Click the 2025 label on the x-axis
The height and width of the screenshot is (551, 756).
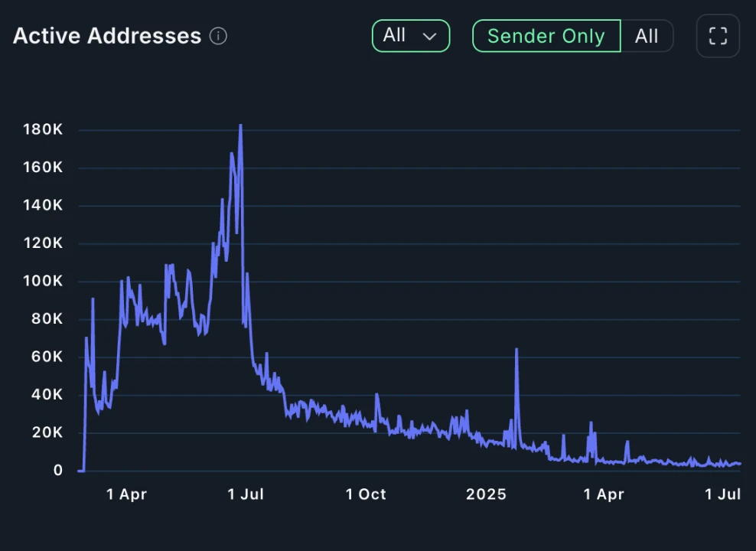tap(486, 494)
